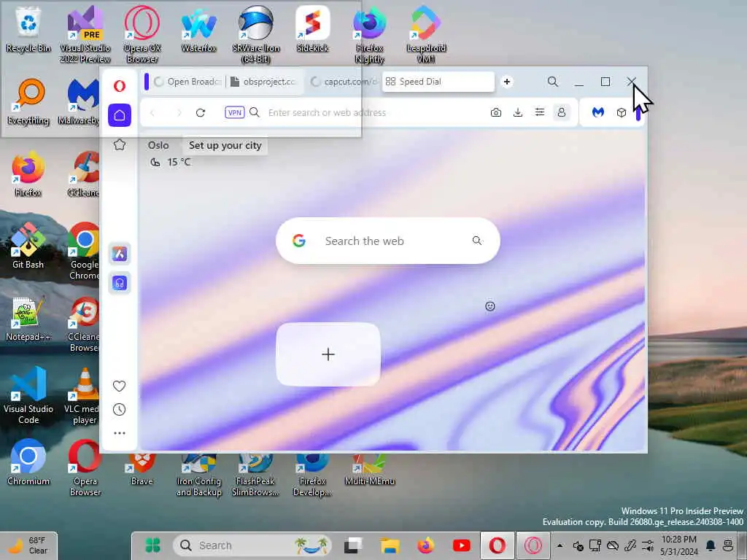Select Visual Studio Code desktop shortcut
The height and width of the screenshot is (560, 747).
click(x=28, y=396)
